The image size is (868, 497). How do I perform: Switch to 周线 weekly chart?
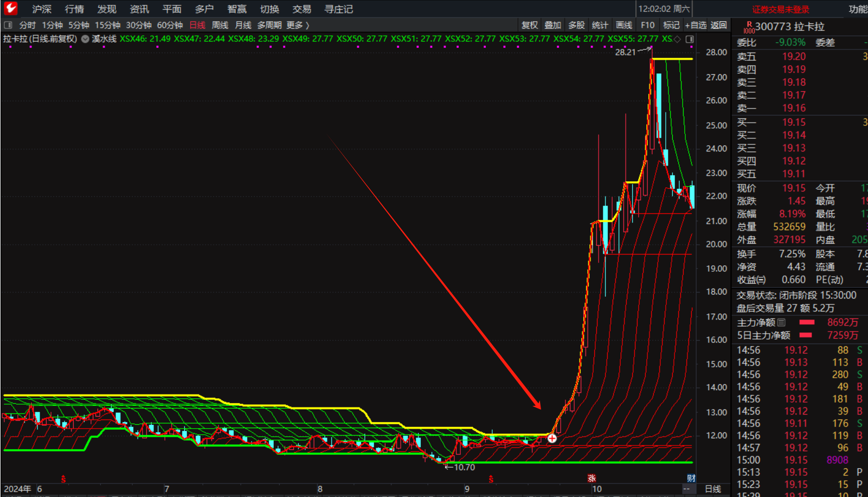220,25
